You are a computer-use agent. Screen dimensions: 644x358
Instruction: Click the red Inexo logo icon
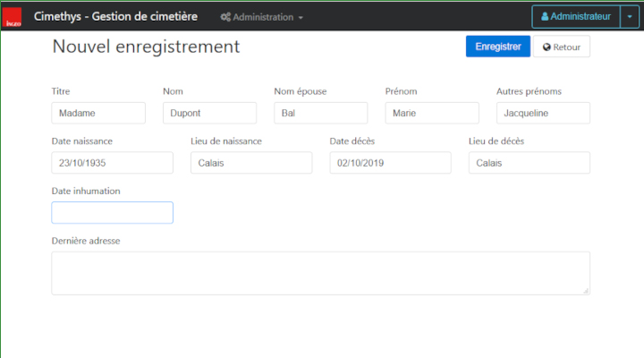tap(12, 17)
